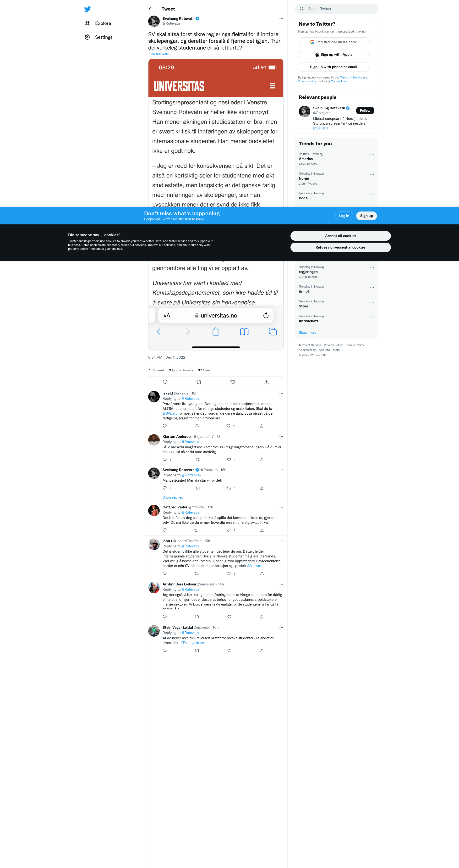
Task: Open the @Venstre mention in bio
Action: coord(321,128)
